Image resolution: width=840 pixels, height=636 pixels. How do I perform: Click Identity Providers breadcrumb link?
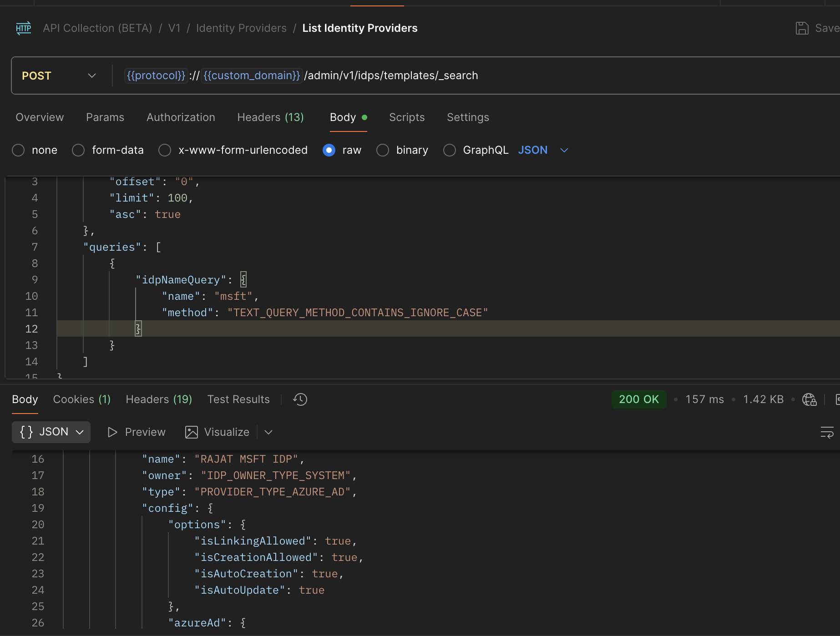(x=241, y=28)
